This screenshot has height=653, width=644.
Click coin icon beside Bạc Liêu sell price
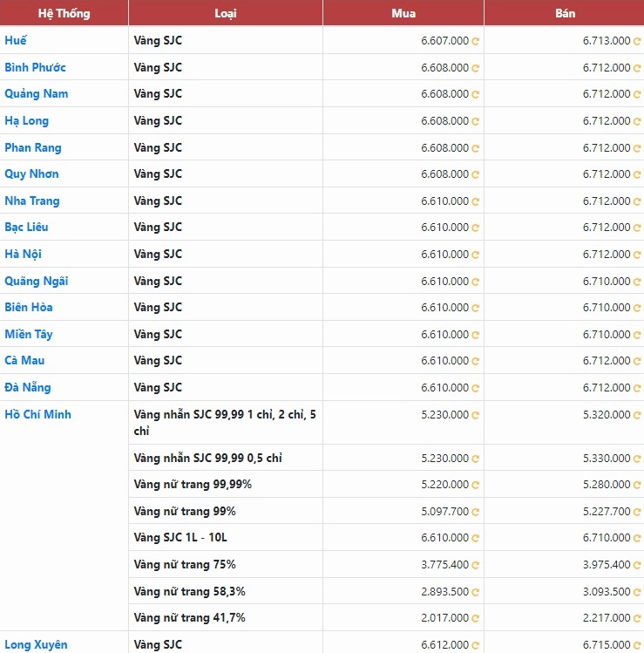[637, 228]
